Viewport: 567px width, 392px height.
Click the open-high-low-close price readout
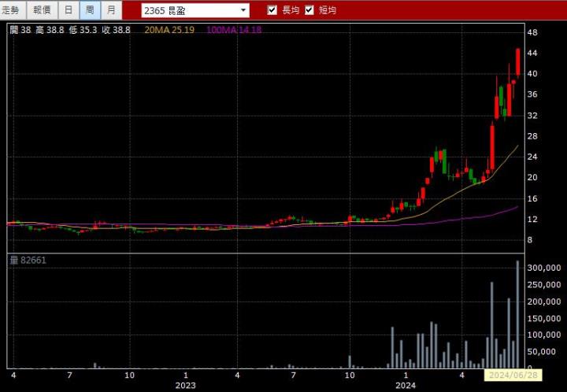pyautogui.click(x=70, y=30)
